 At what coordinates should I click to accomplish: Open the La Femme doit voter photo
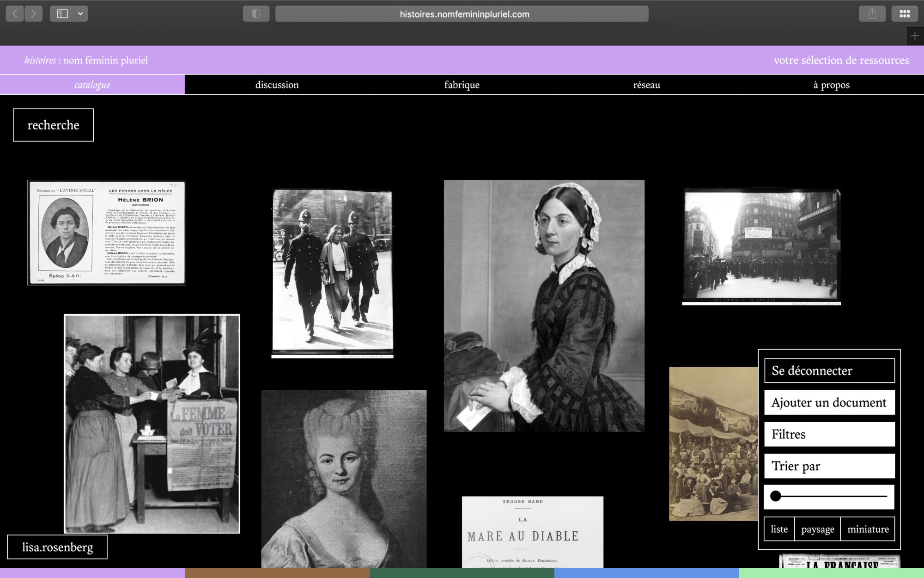(x=152, y=424)
